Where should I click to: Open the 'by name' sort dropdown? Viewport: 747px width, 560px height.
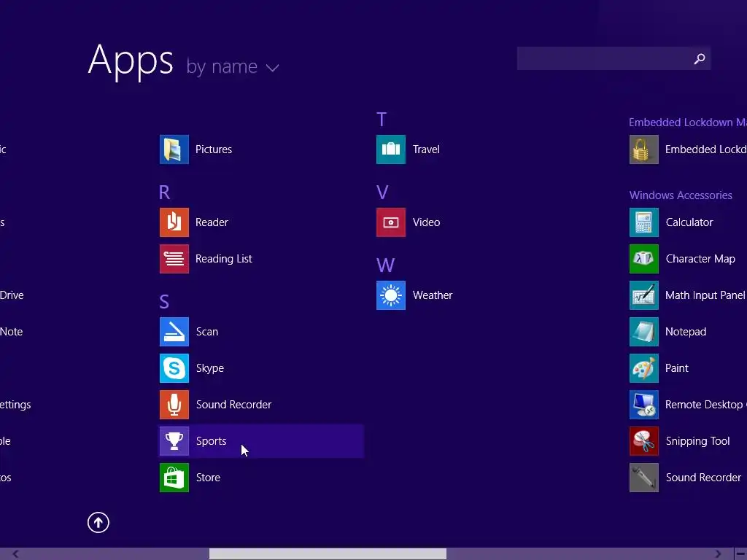pos(232,67)
